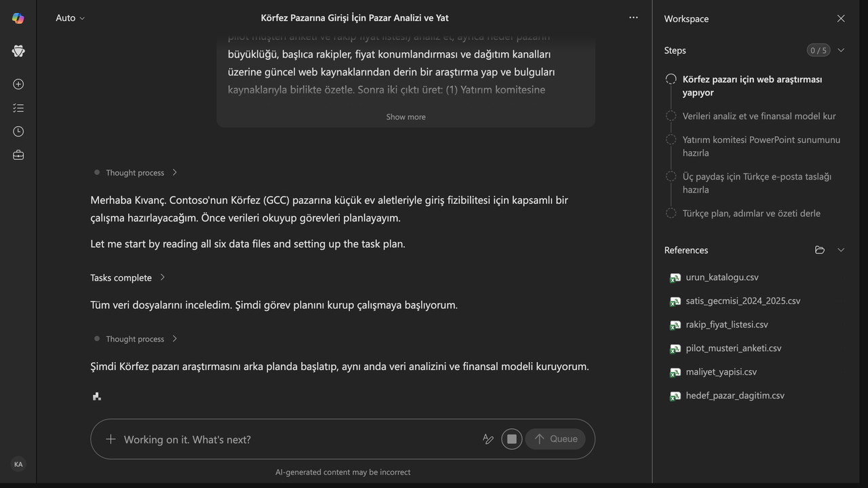The width and height of the screenshot is (868, 488).
Task: Expand the first Thought process
Action: pyautogui.click(x=136, y=173)
